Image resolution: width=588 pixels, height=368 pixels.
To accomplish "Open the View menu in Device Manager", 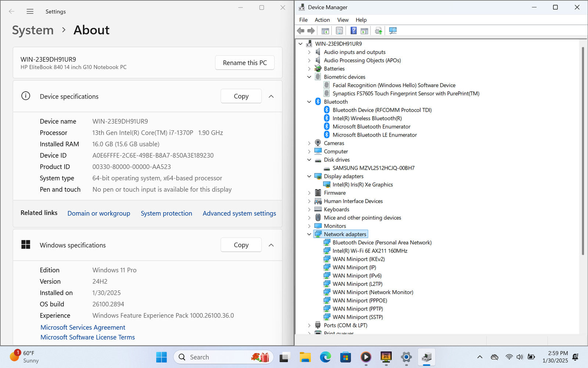I will click(343, 20).
